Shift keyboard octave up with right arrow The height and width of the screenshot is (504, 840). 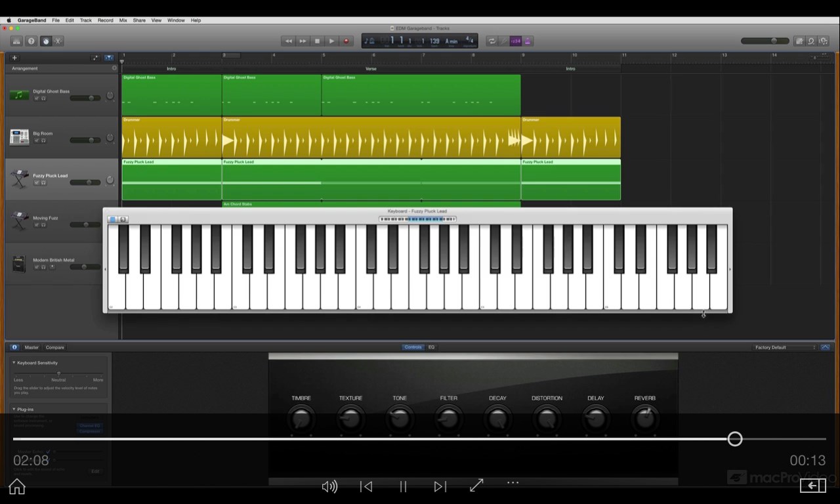730,269
